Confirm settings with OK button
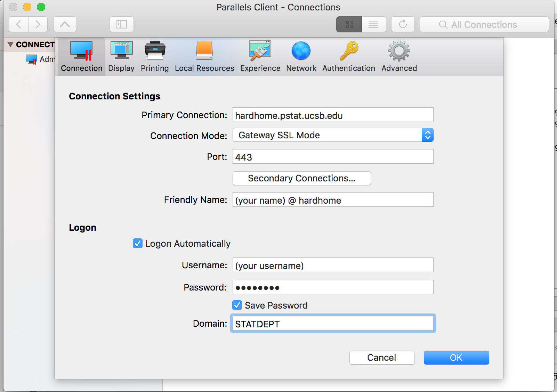The height and width of the screenshot is (392, 557). click(456, 358)
